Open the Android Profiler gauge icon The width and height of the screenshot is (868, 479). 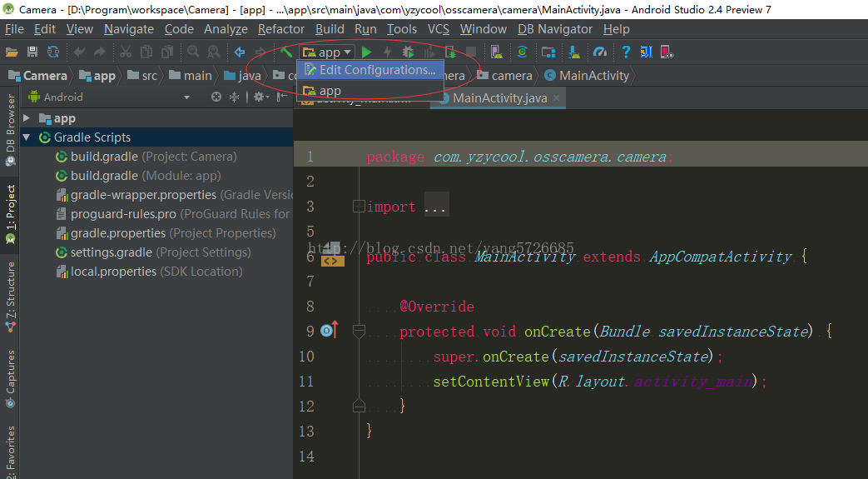click(600, 52)
